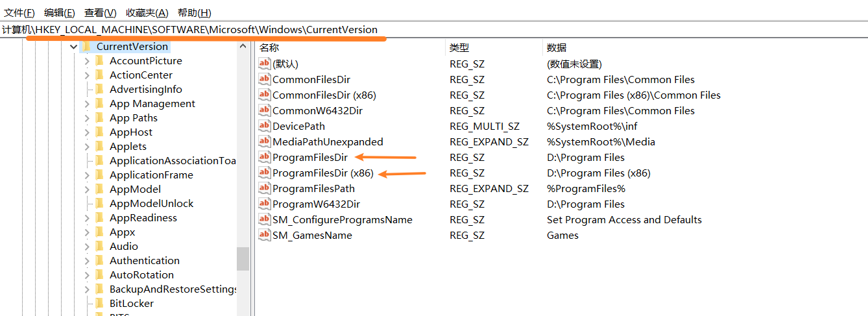Expand the AccountPicture key
868x316 pixels.
(x=86, y=61)
